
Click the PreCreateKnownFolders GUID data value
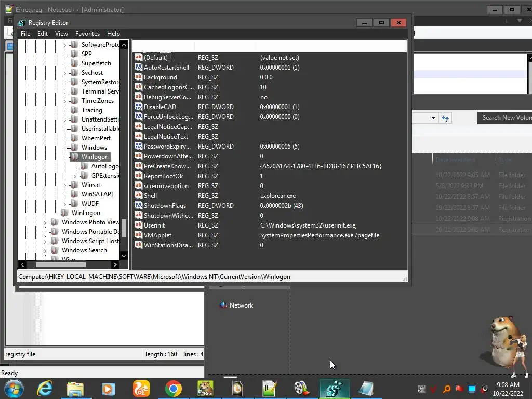point(321,166)
